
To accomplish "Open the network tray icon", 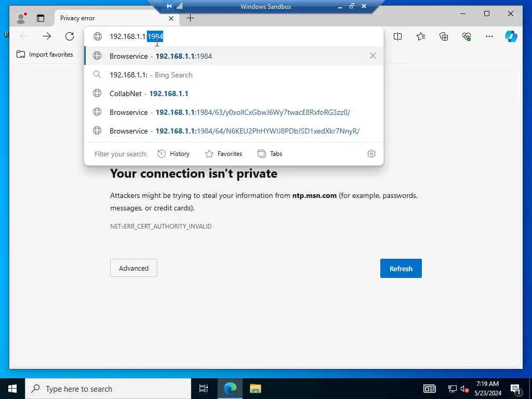I will (x=452, y=389).
